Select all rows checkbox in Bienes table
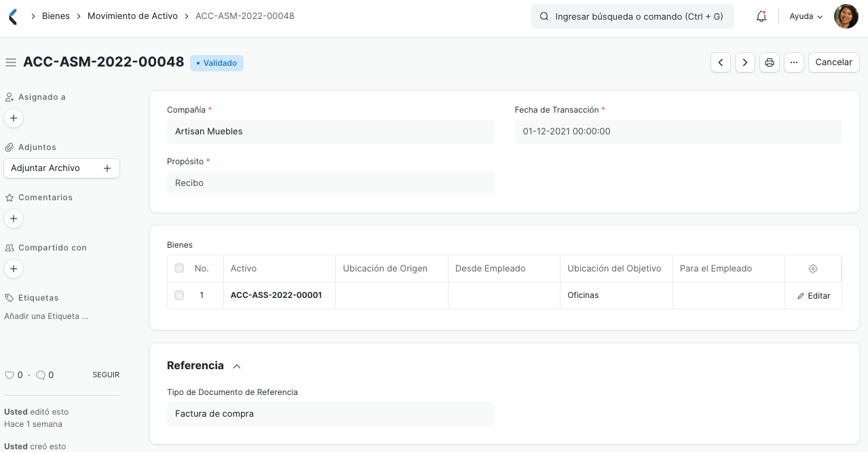This screenshot has height=452, width=868. (x=179, y=268)
